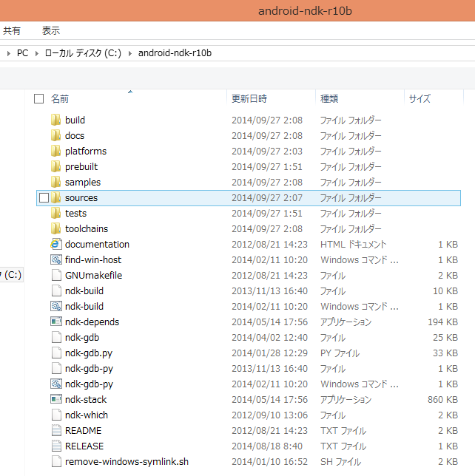Click the documentation HTML file icon
Image resolution: width=475 pixels, height=476 pixels.
(x=56, y=244)
